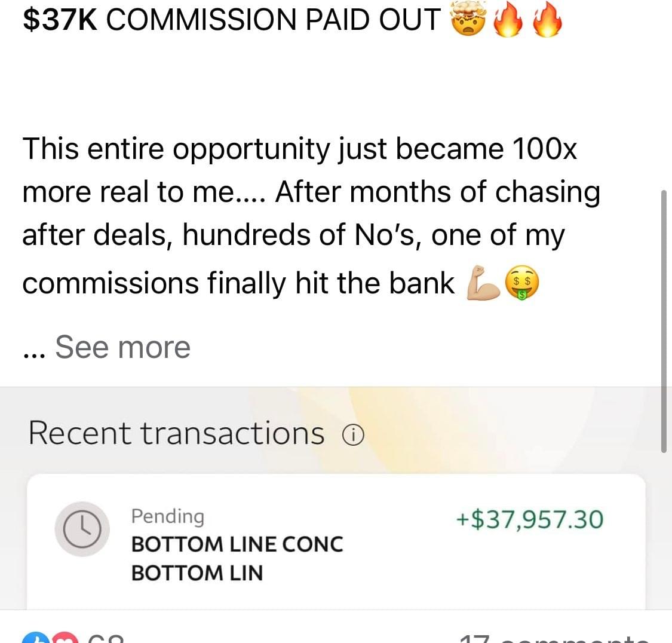
Task: Click the flexed bicep emoji
Action: 481,283
